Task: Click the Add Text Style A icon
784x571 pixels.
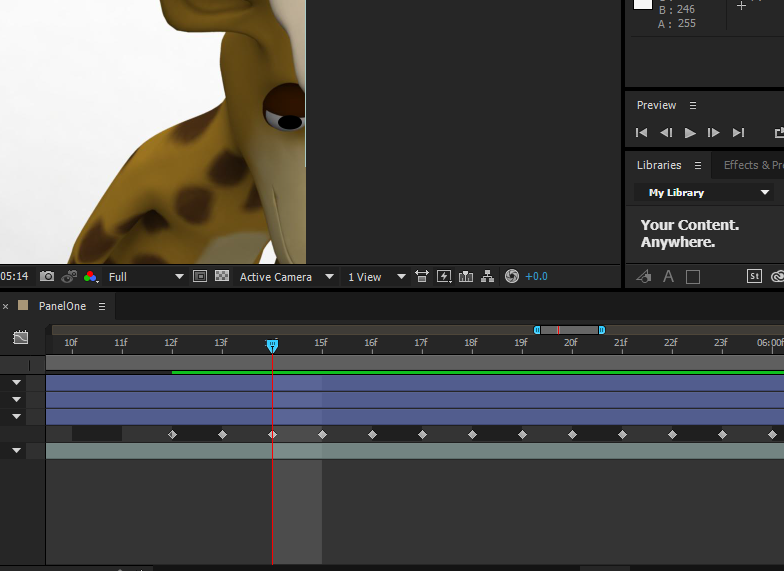Action: [x=668, y=276]
